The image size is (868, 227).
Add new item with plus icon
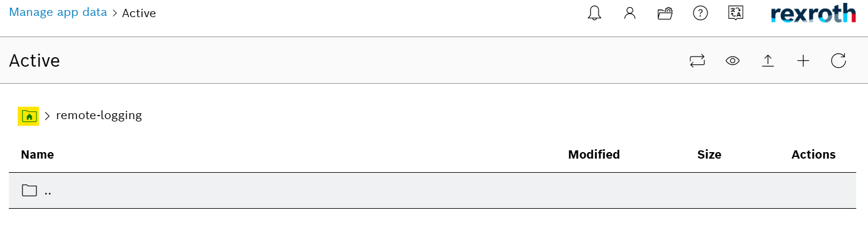point(803,61)
